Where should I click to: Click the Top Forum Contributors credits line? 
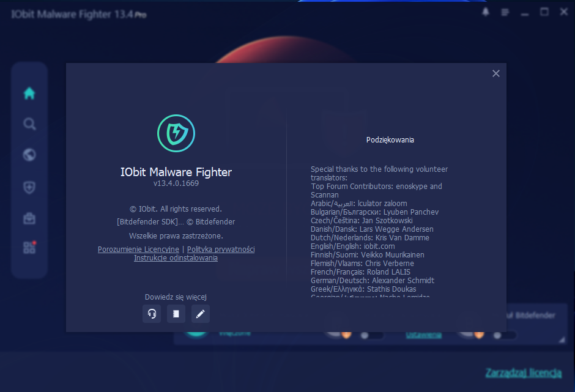(x=376, y=191)
